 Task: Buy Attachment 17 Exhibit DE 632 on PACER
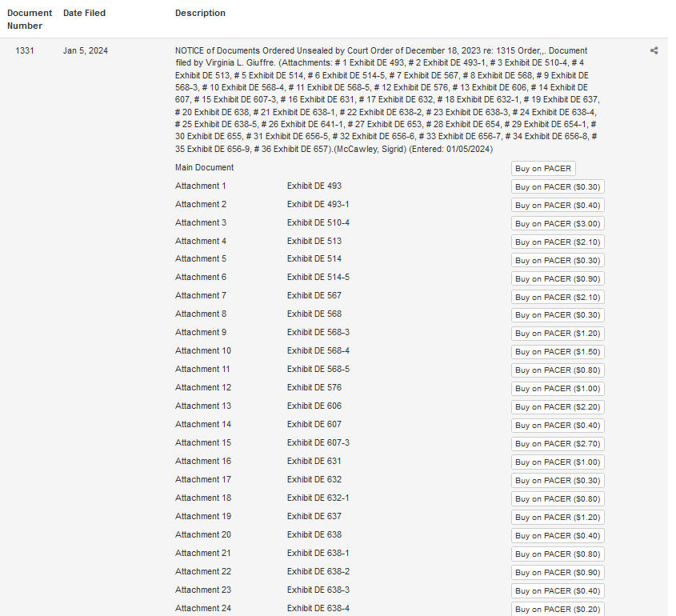tap(558, 481)
